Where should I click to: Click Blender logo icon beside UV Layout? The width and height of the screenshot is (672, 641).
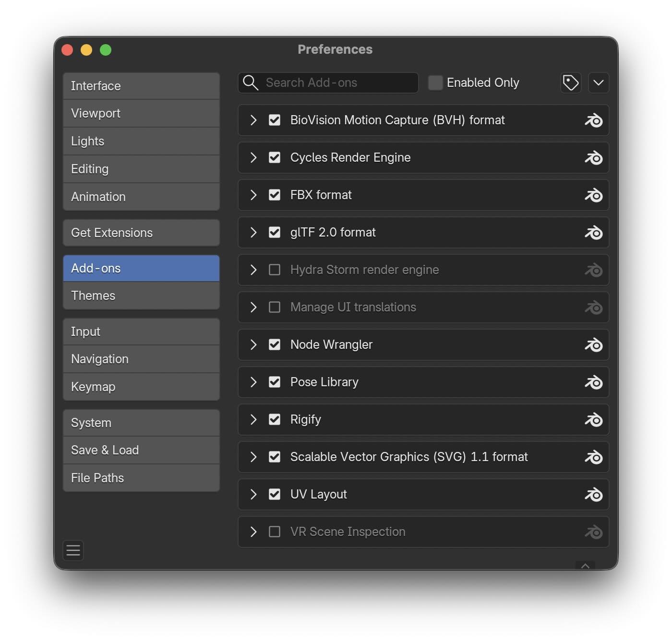(x=593, y=495)
